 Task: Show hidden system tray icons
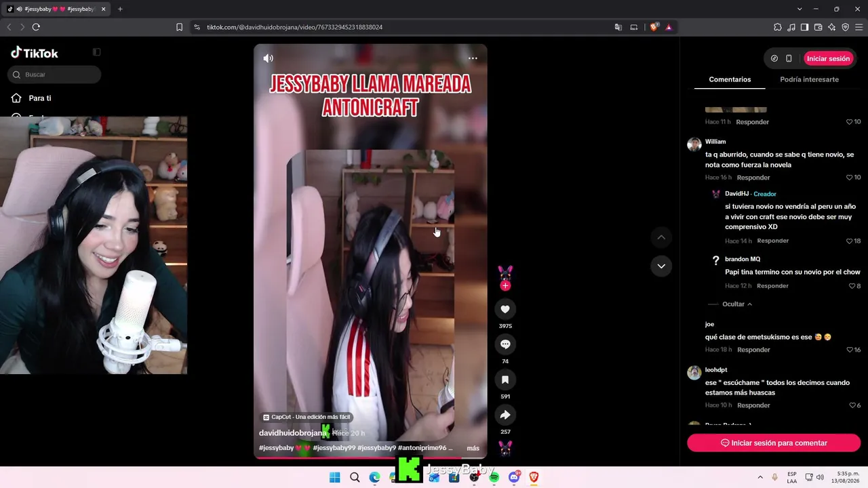pyautogui.click(x=759, y=477)
